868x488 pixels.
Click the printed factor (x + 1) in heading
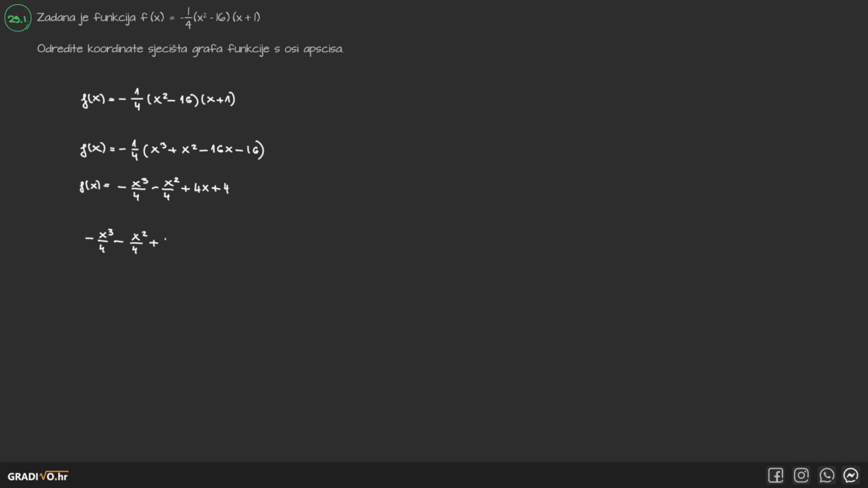[x=246, y=17]
